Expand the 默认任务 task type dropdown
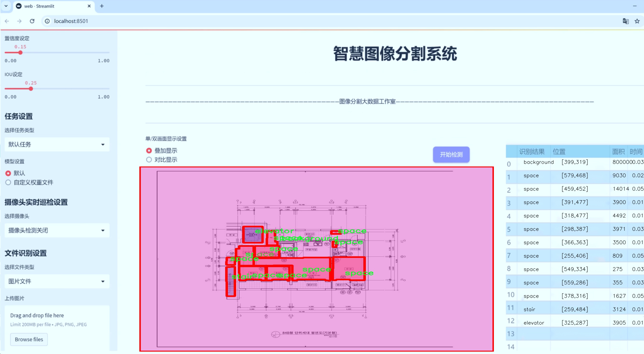The width and height of the screenshot is (644, 354). [x=57, y=144]
